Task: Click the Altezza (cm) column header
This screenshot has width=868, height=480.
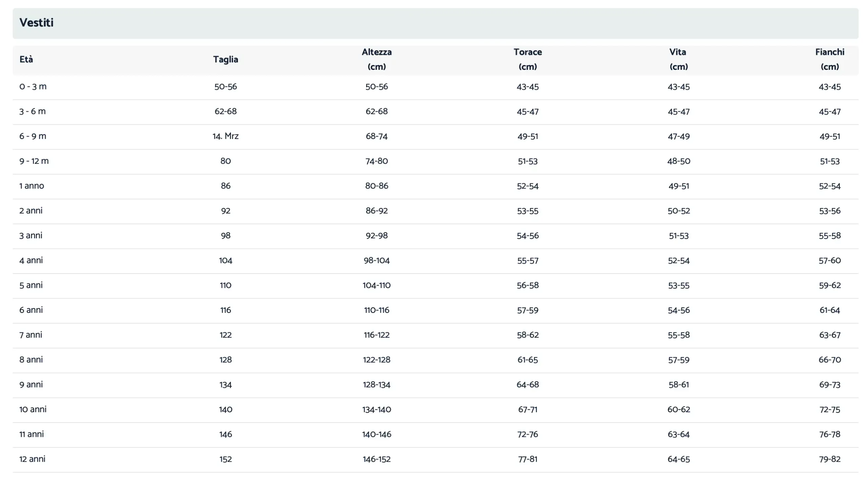Action: [376, 59]
